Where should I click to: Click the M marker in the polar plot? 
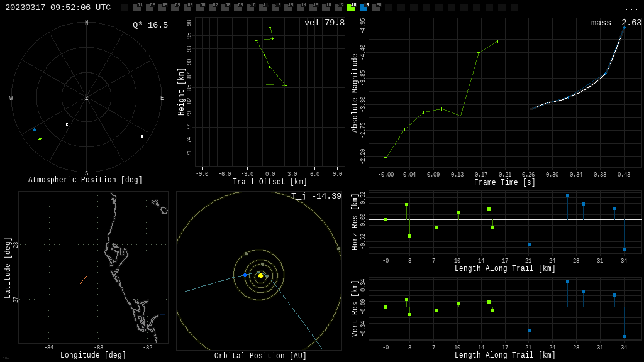(x=142, y=136)
